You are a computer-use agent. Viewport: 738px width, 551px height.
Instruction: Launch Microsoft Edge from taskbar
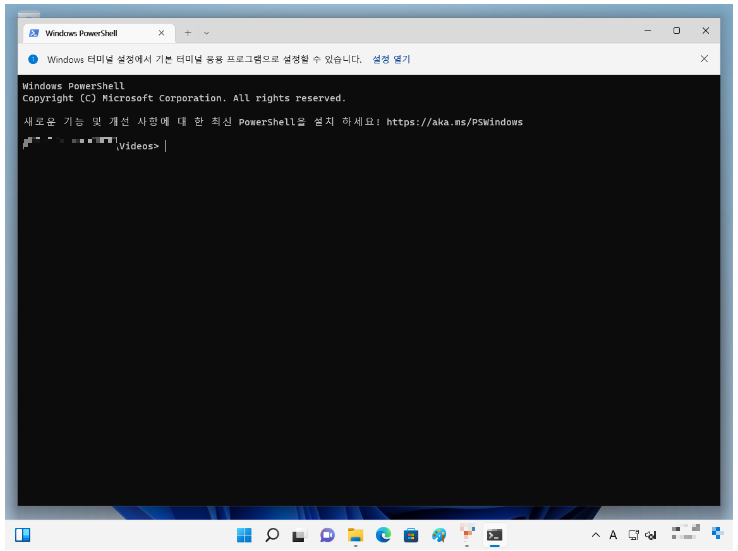tap(383, 535)
